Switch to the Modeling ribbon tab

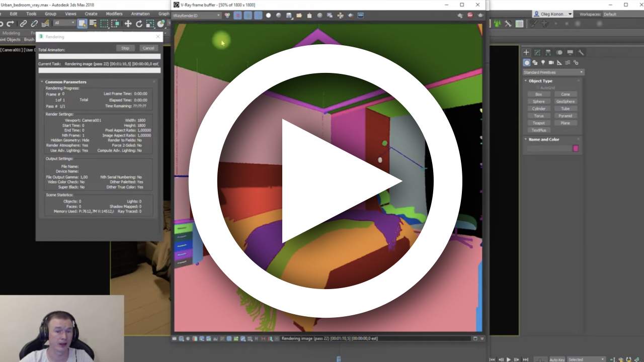(11, 33)
